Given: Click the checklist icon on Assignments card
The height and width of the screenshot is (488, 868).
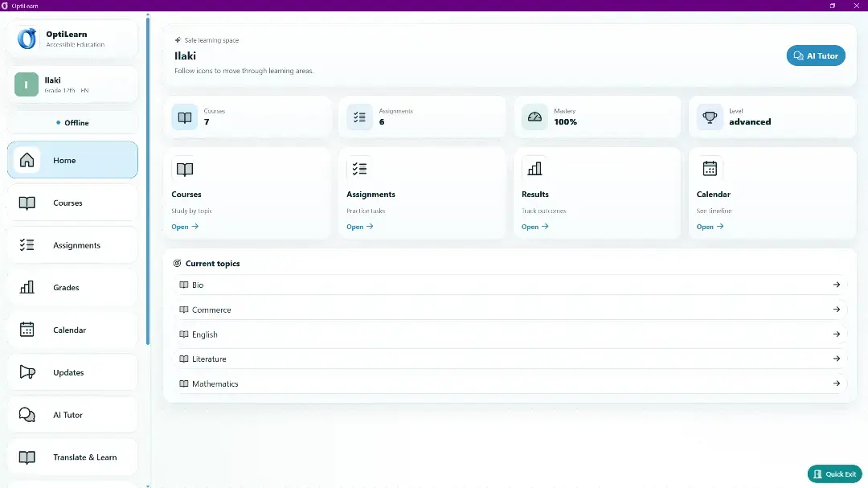Looking at the screenshot, I should [360, 168].
